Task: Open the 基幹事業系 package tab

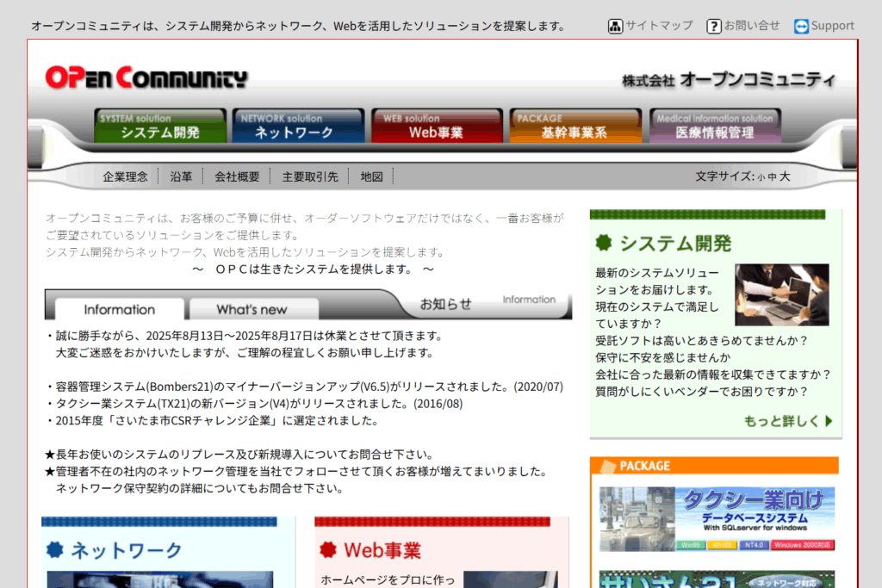Action: pyautogui.click(x=575, y=126)
